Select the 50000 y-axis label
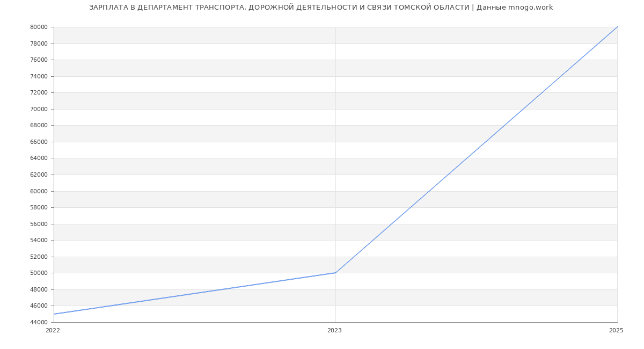The height and width of the screenshot is (349, 644). [x=39, y=273]
